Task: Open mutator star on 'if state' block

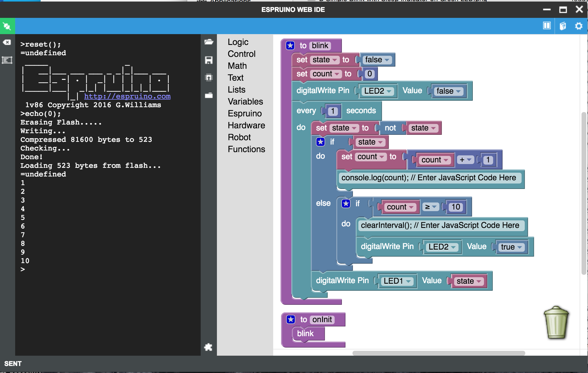Action: click(321, 142)
